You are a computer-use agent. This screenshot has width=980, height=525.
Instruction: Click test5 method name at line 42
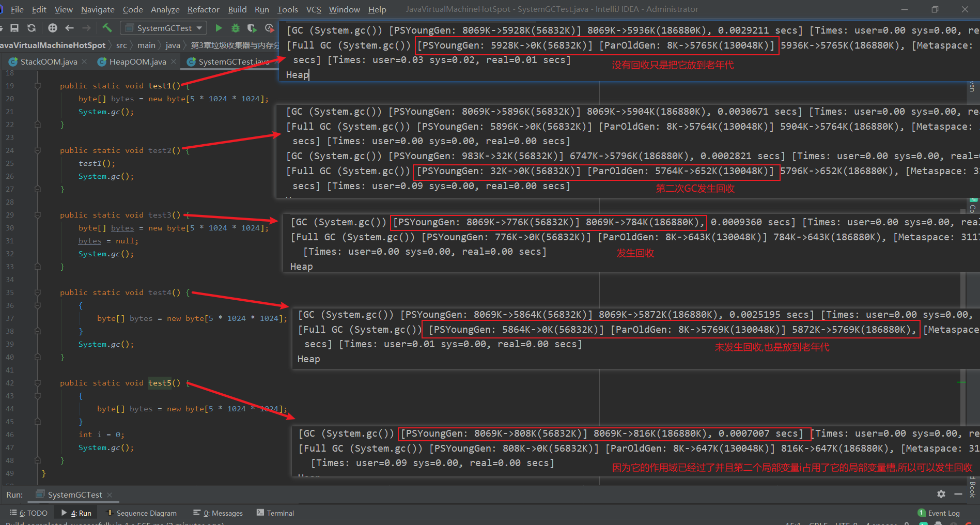coord(160,383)
